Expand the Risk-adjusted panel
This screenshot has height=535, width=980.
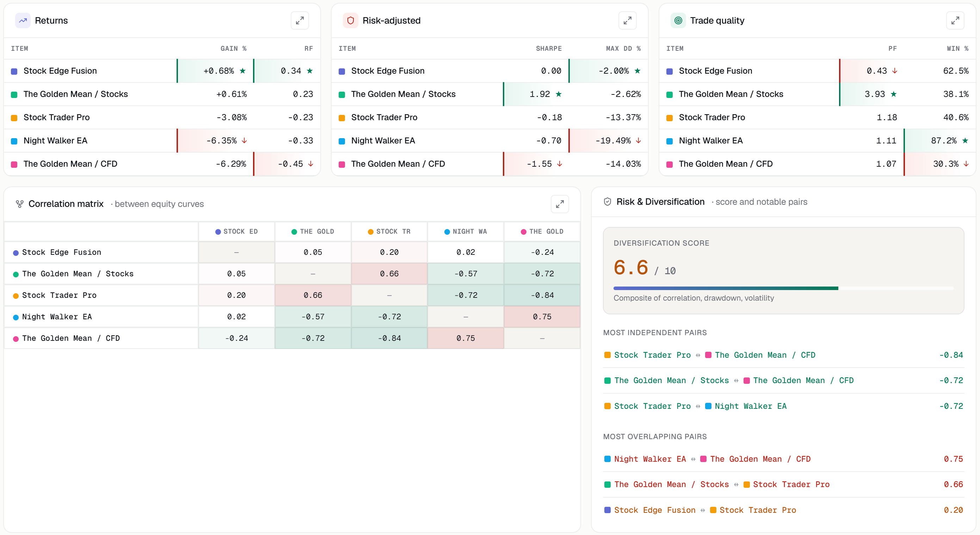tap(627, 20)
